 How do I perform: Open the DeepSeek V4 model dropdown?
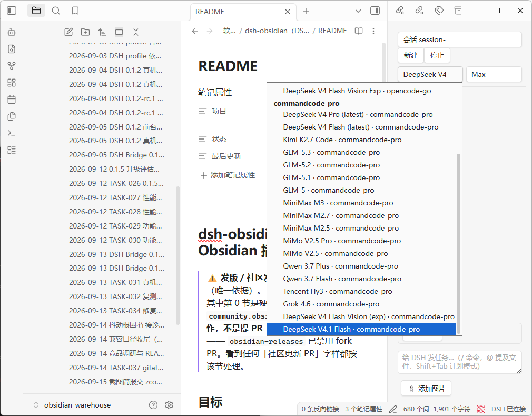pyautogui.click(x=430, y=74)
